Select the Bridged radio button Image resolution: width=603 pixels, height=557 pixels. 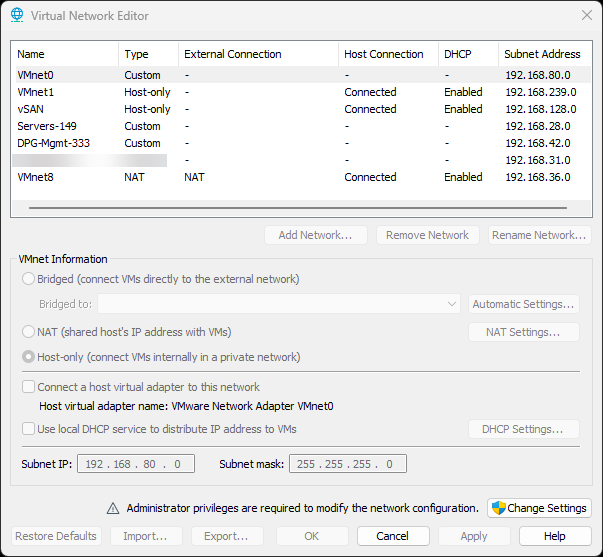point(28,279)
